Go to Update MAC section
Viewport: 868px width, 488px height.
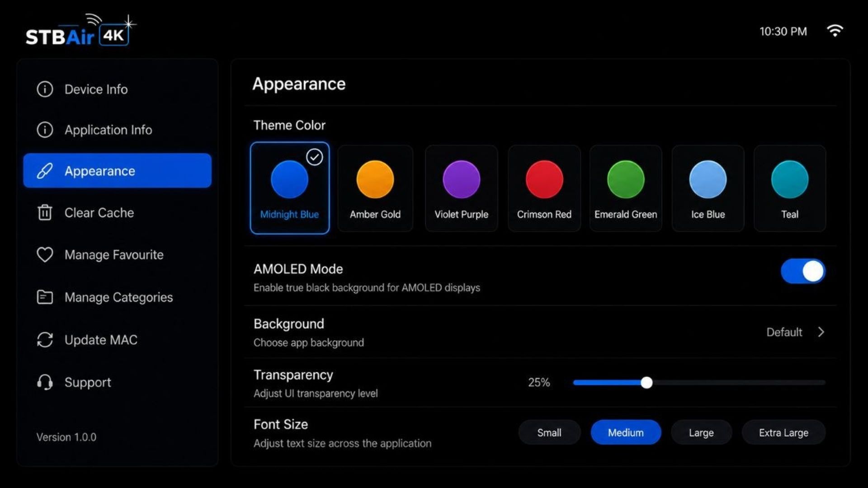click(x=117, y=340)
